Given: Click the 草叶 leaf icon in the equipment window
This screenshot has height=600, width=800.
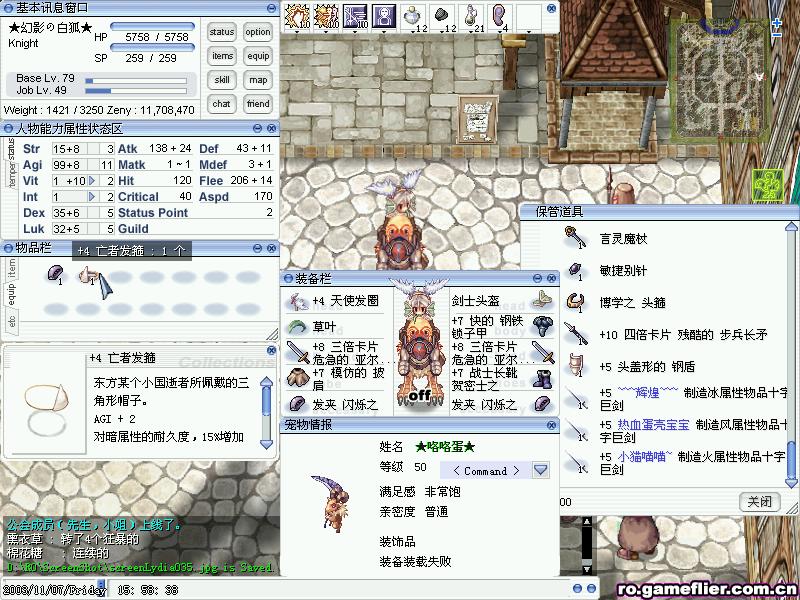Looking at the screenshot, I should pyautogui.click(x=298, y=326).
